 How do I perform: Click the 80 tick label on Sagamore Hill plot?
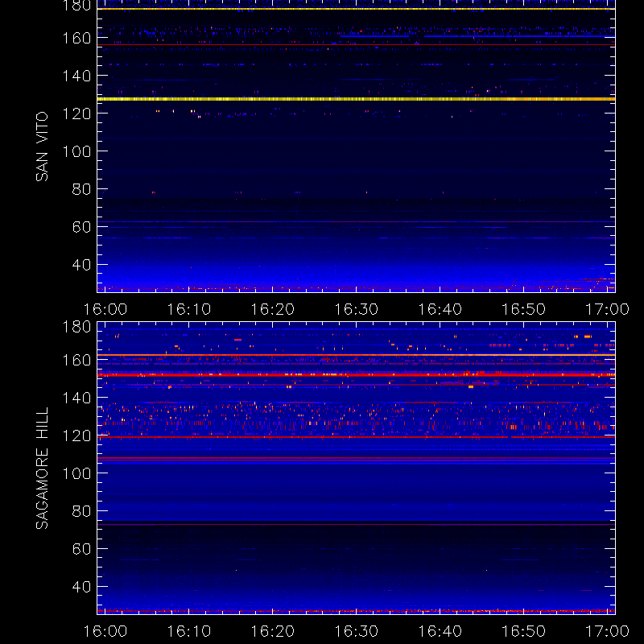pyautogui.click(x=81, y=511)
